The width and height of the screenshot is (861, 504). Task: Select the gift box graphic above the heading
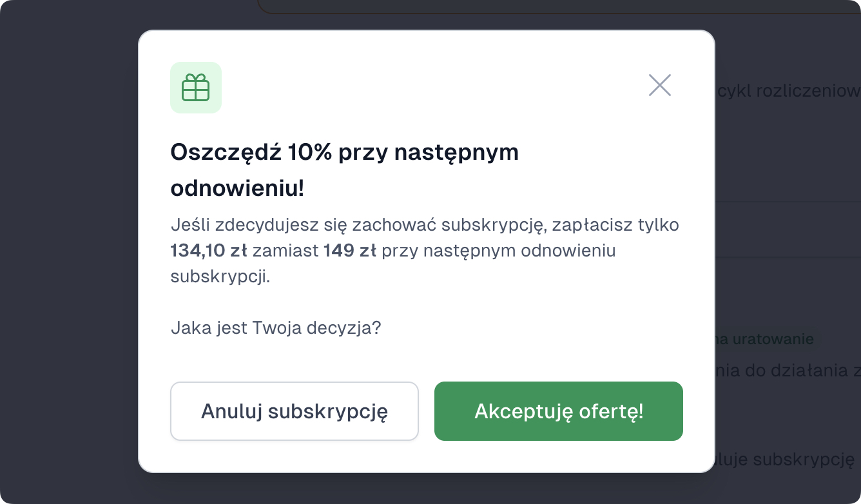pos(196,88)
